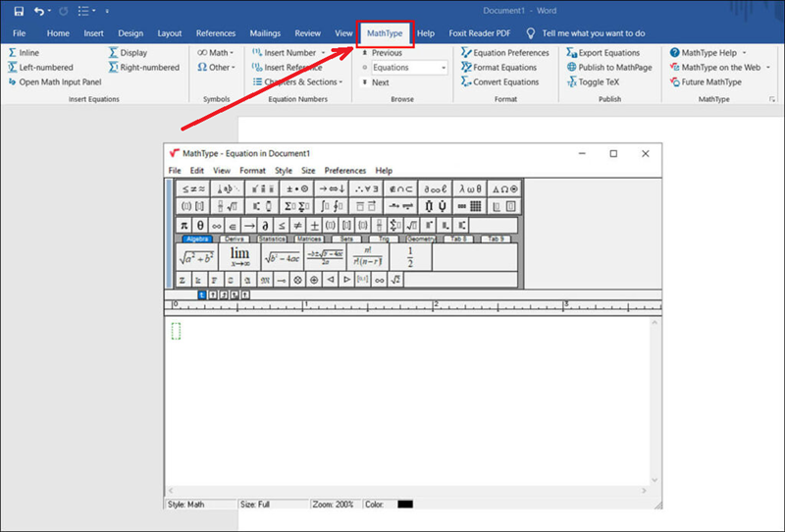785x532 pixels.
Task: Switch to Matrices tab in MathType
Action: (309, 239)
